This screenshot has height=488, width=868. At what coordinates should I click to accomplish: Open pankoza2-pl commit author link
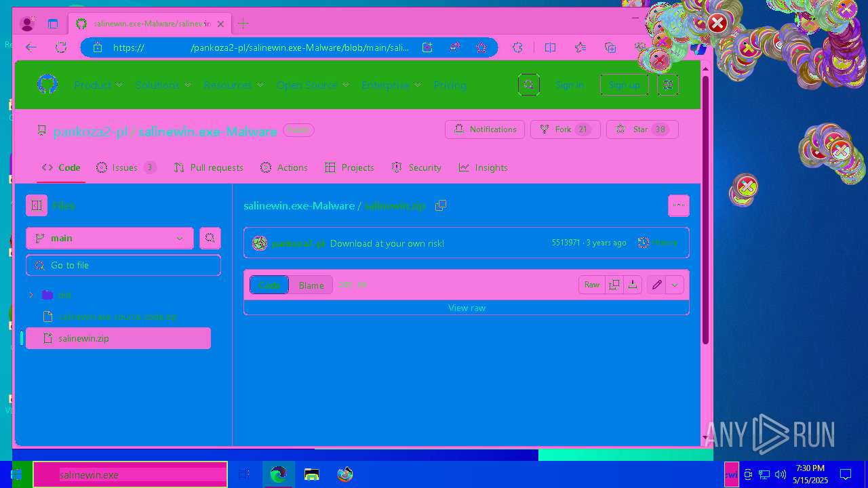(298, 243)
